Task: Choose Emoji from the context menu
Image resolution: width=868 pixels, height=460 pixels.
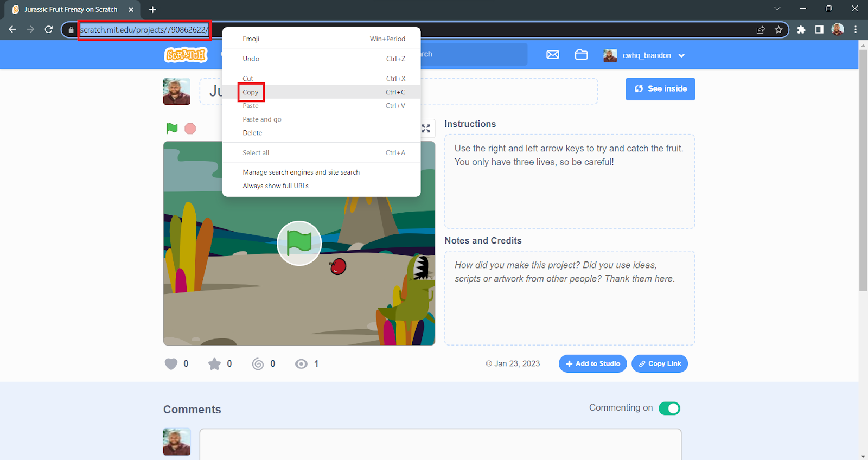Action: pos(322,39)
